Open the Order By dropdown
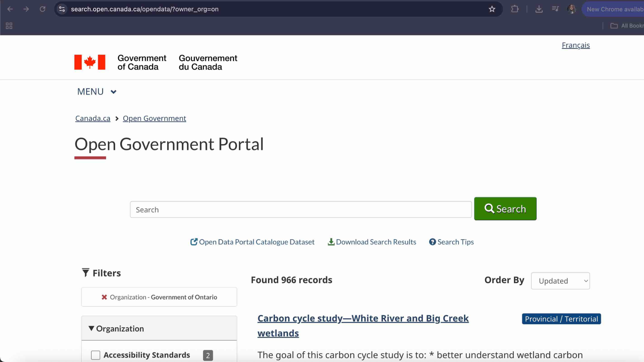Screen dimensions: 644x362 (560, 281)
